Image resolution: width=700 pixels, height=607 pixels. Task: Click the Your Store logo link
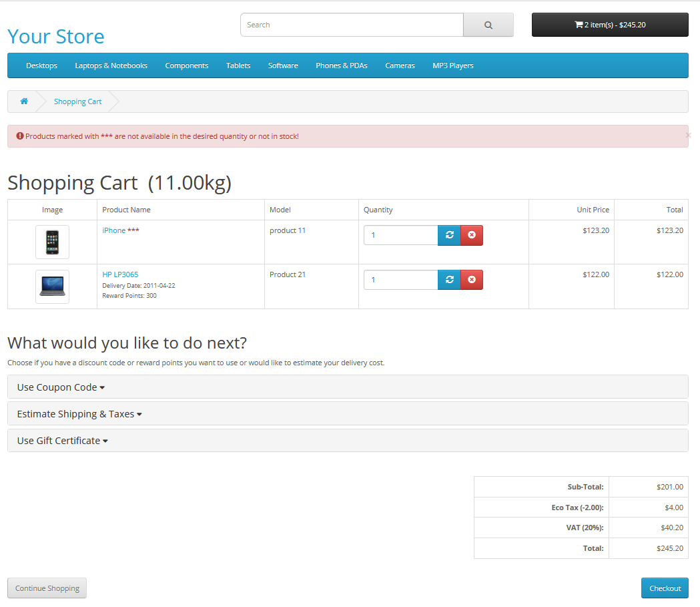(x=56, y=37)
